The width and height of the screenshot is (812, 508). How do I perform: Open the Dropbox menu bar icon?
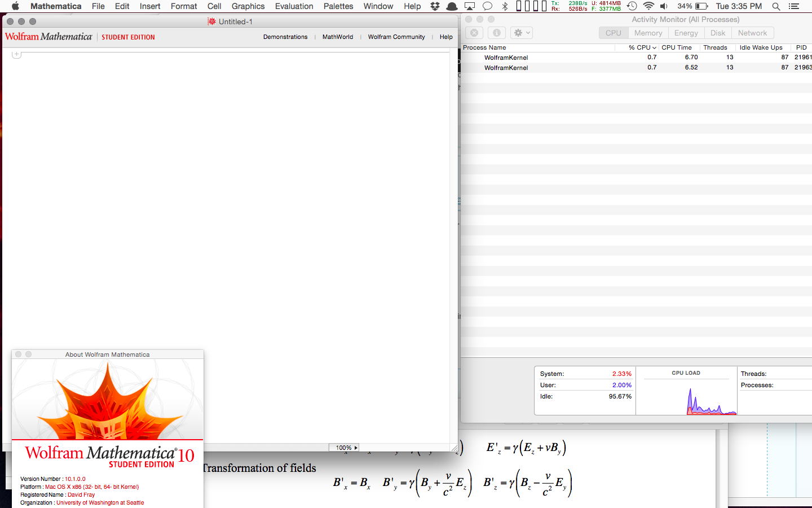pos(435,6)
